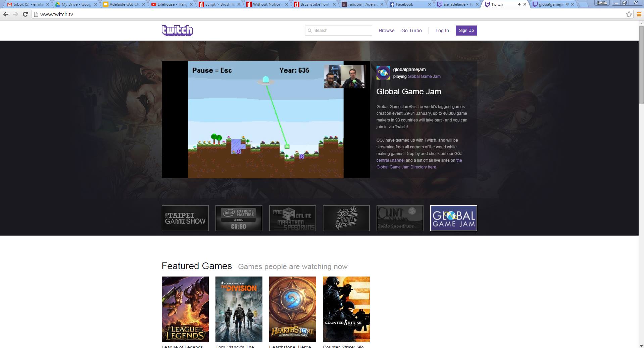Screen dimensions: 644x348
Task: Click the scrollbar down arrow
Action: tap(641, 345)
